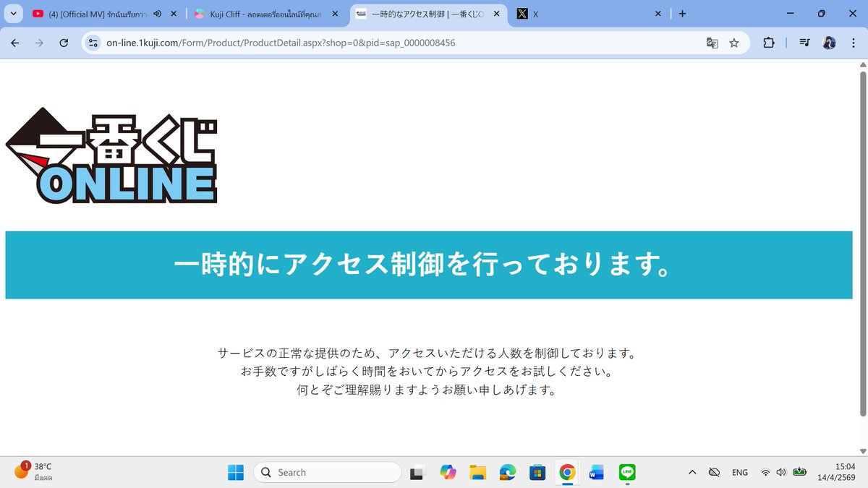
Task: Open the weather widget showing 38°C
Action: coord(35,472)
